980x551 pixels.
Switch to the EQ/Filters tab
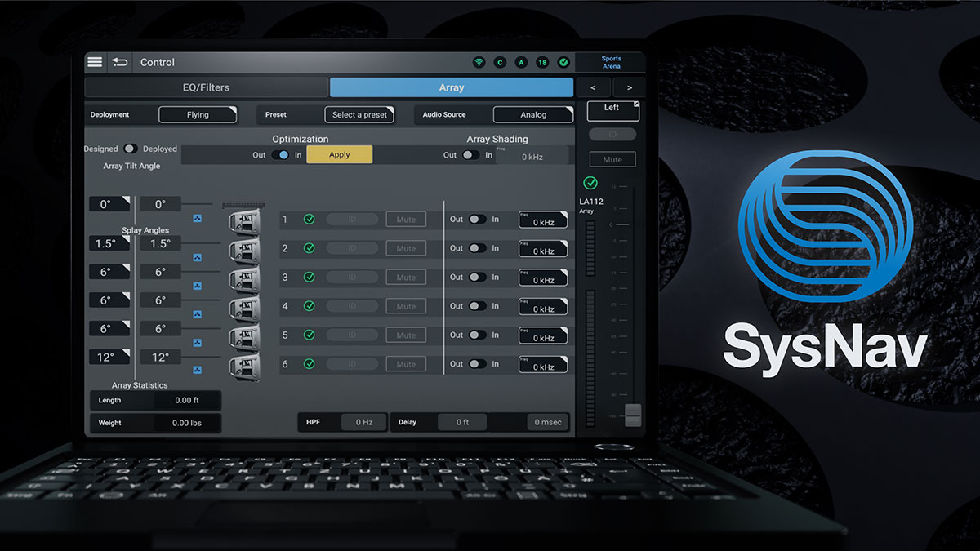click(x=206, y=87)
